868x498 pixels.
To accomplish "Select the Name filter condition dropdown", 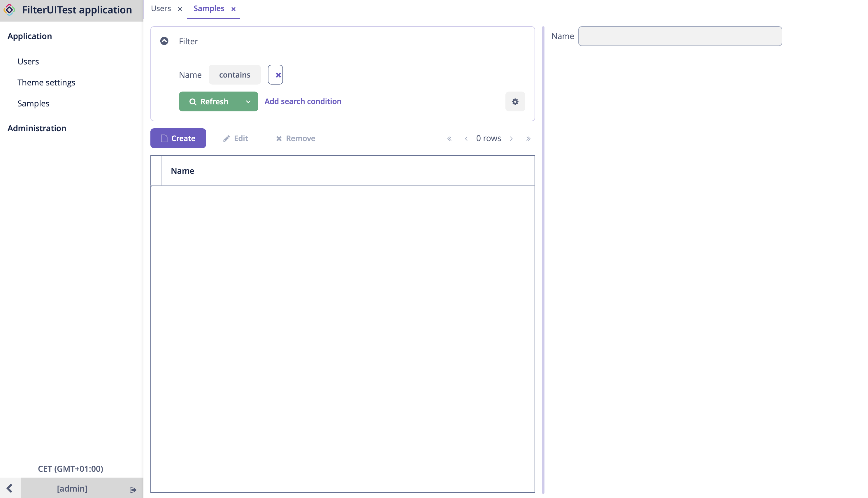I will 234,75.
